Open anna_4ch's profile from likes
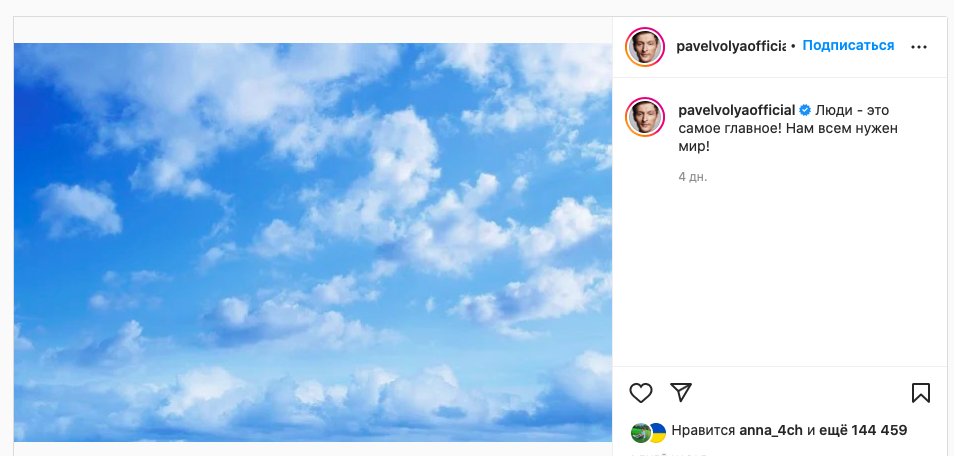 [772, 431]
